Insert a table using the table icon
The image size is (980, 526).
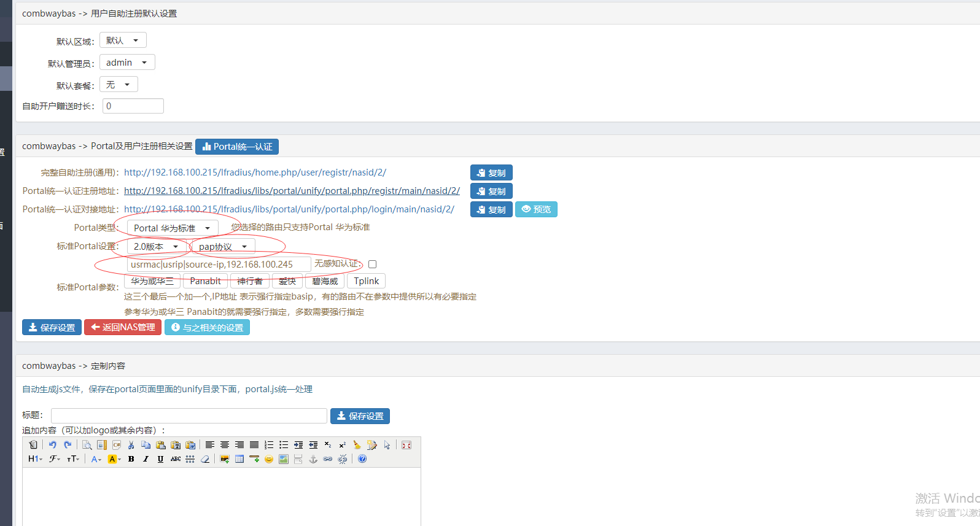click(x=239, y=459)
